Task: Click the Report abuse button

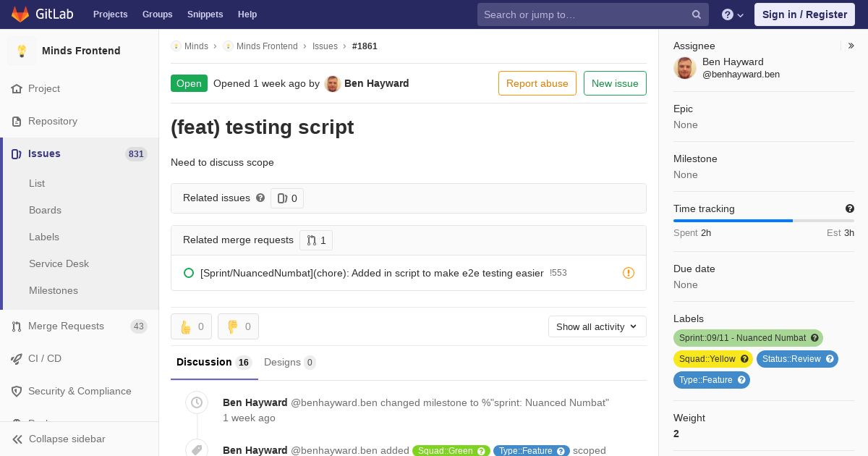Action: [537, 83]
